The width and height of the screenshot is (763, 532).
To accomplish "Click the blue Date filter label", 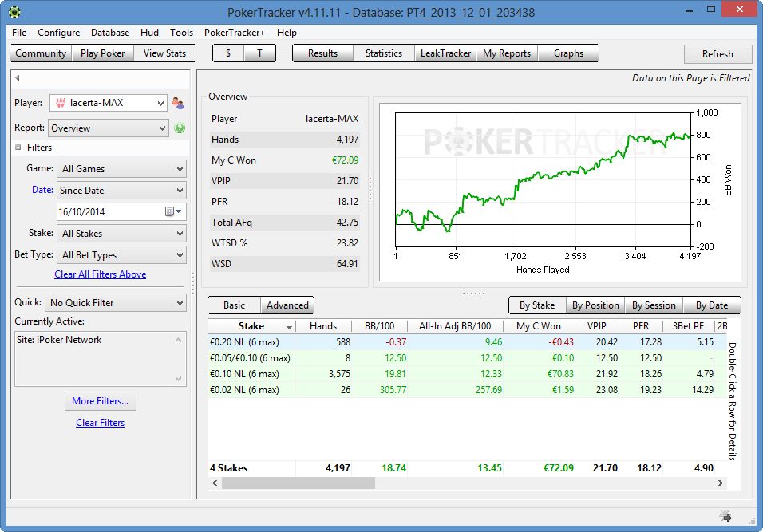I will (x=42, y=190).
